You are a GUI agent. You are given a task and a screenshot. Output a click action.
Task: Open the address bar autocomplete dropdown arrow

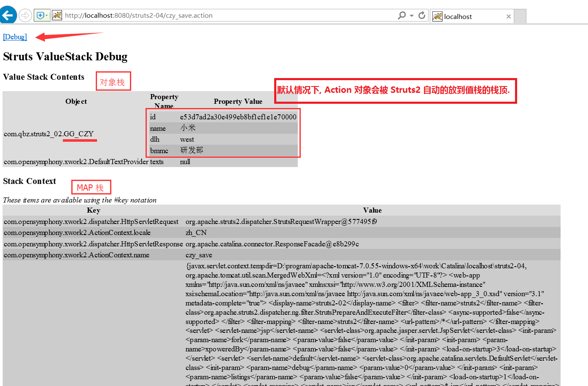pyautogui.click(x=412, y=16)
